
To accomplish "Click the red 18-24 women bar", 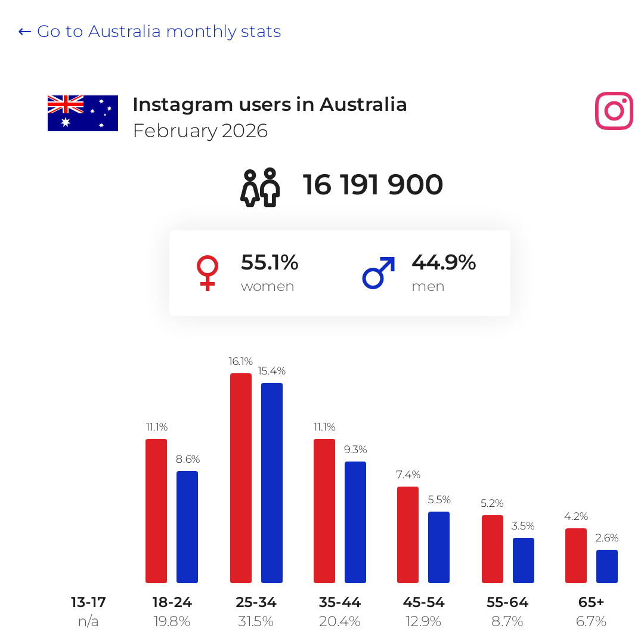I will [156, 511].
